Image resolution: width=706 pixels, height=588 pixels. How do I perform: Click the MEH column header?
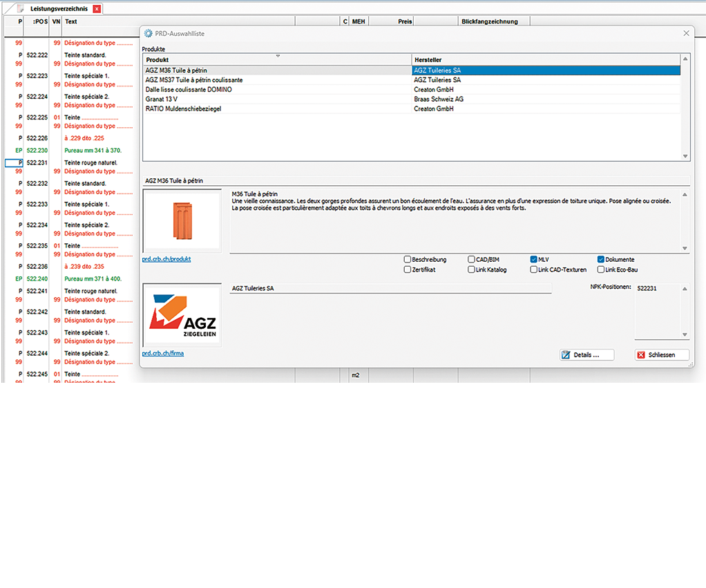point(359,21)
